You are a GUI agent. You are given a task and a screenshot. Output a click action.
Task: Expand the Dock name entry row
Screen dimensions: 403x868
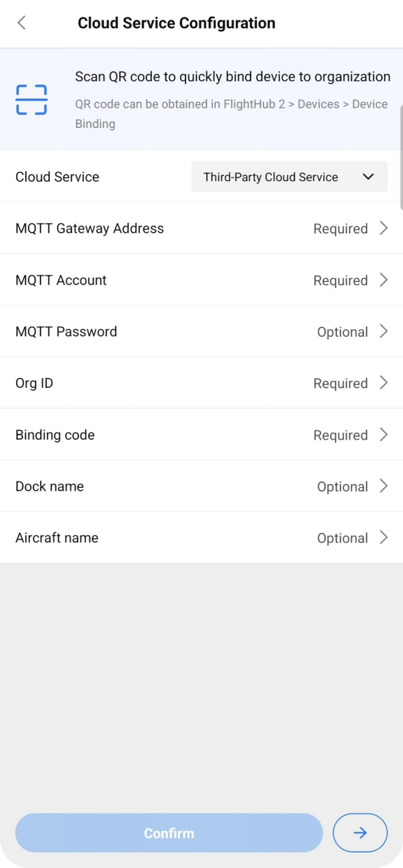[x=201, y=486]
